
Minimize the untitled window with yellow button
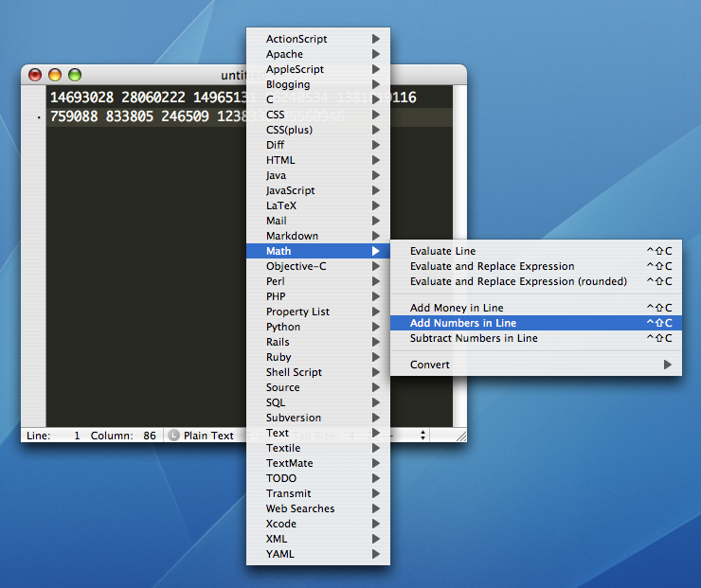(55, 75)
